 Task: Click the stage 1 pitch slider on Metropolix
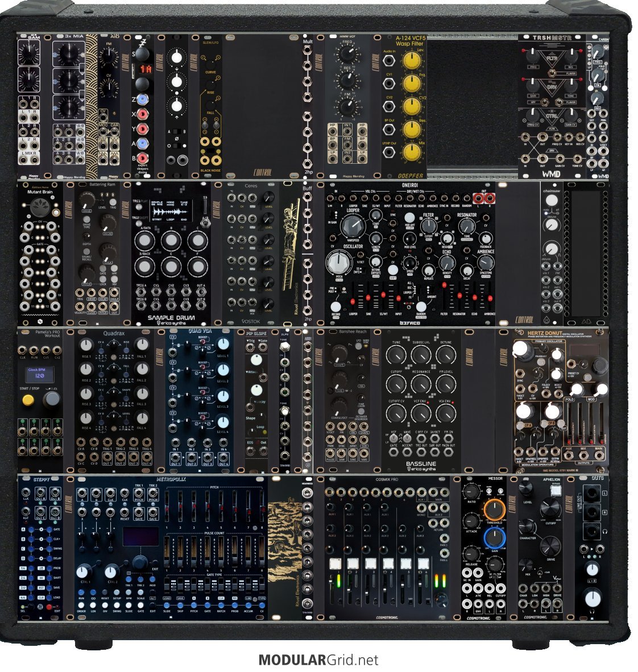click(167, 506)
